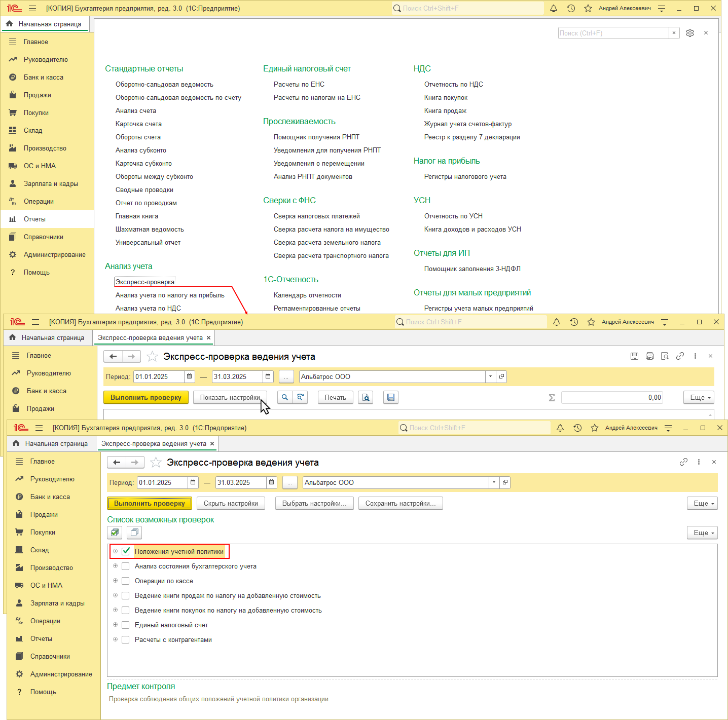728x720 pixels.
Task: Click Скрыть настройки button in bottom window
Action: (231, 503)
